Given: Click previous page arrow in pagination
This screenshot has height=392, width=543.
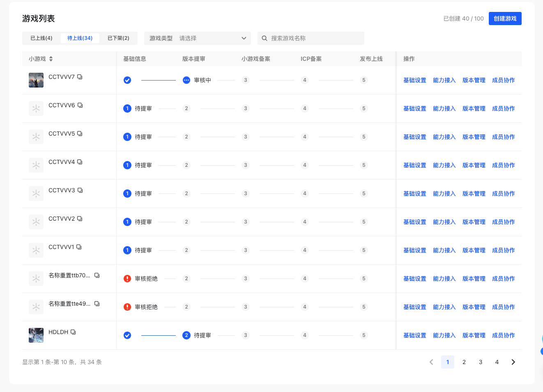Looking at the screenshot, I should (x=431, y=362).
